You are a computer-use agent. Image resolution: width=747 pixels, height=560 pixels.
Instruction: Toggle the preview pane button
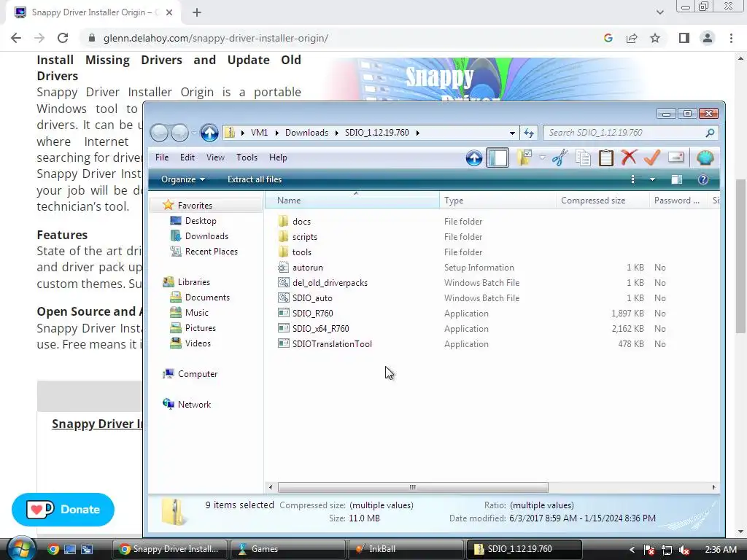pos(676,179)
